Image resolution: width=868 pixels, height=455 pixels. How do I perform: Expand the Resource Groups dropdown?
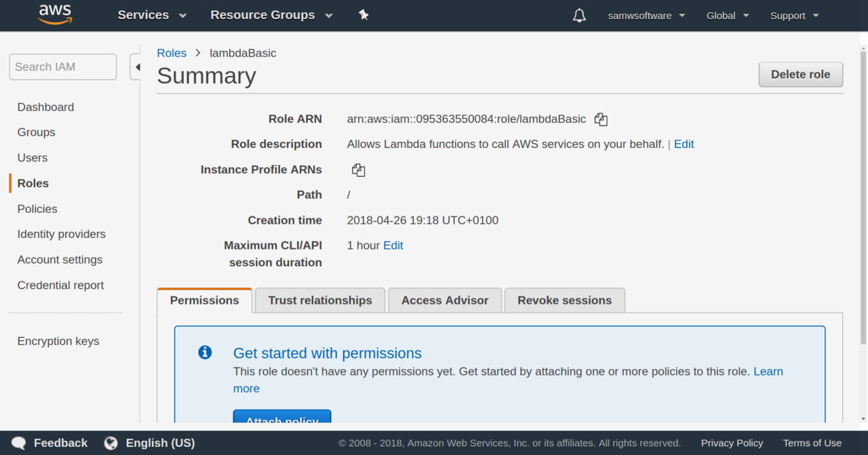[271, 15]
